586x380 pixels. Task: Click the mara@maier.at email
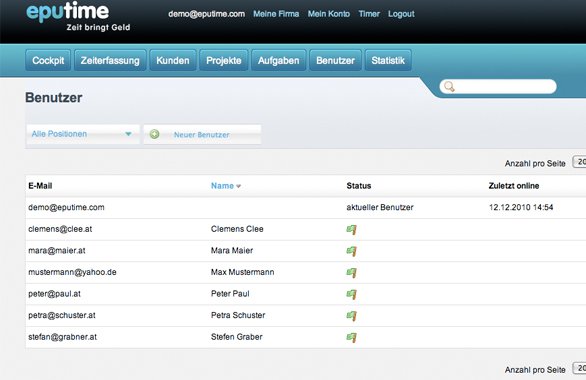click(x=56, y=250)
